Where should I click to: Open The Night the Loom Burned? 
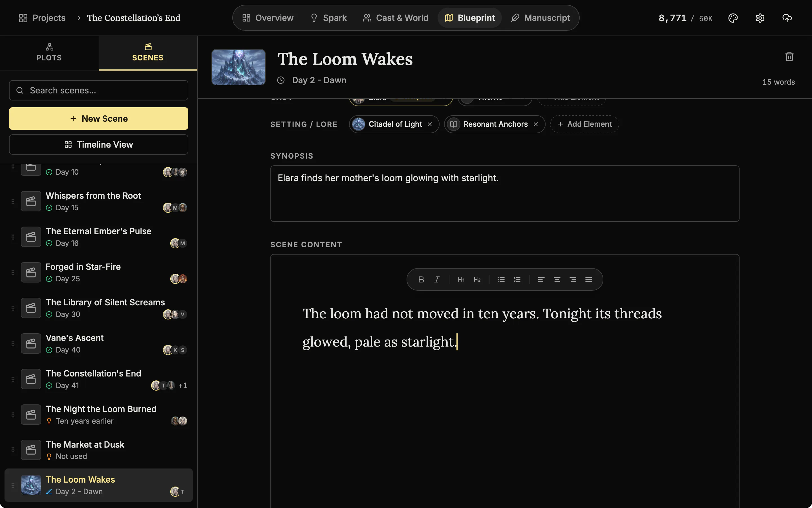pyautogui.click(x=99, y=415)
